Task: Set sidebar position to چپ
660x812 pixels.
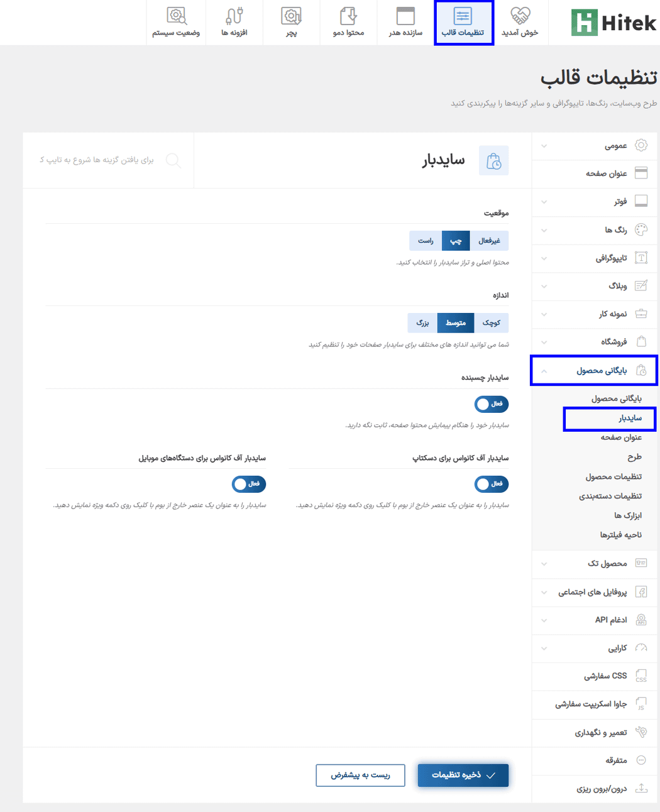Action: click(456, 241)
